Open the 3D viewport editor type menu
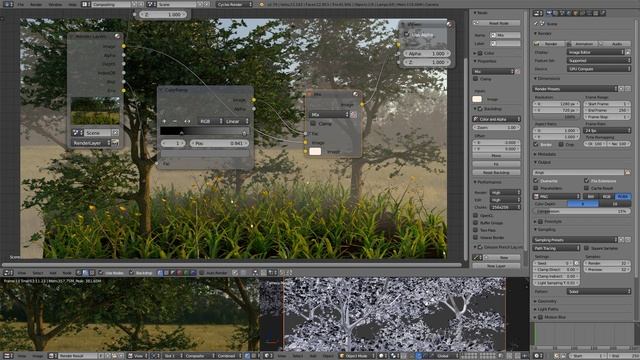Viewport: 640px width, 360px height. point(268,356)
